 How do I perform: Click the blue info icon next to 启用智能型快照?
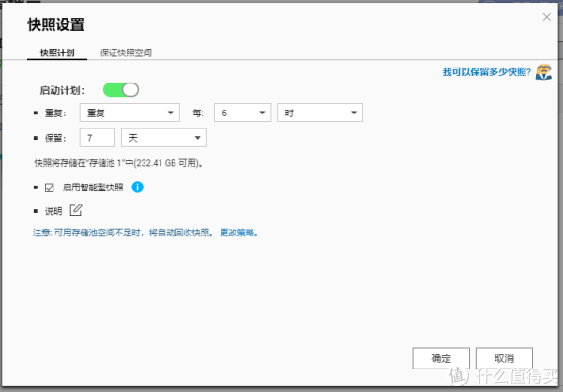coord(137,188)
